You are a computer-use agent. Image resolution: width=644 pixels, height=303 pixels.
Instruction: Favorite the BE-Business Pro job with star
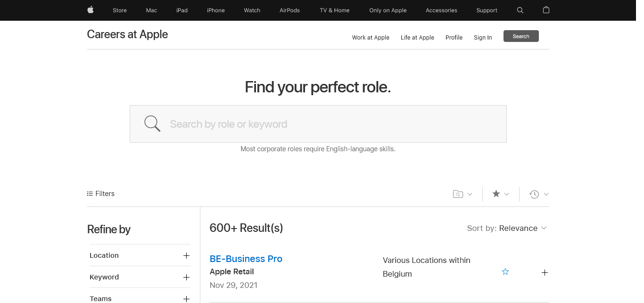coord(505,272)
